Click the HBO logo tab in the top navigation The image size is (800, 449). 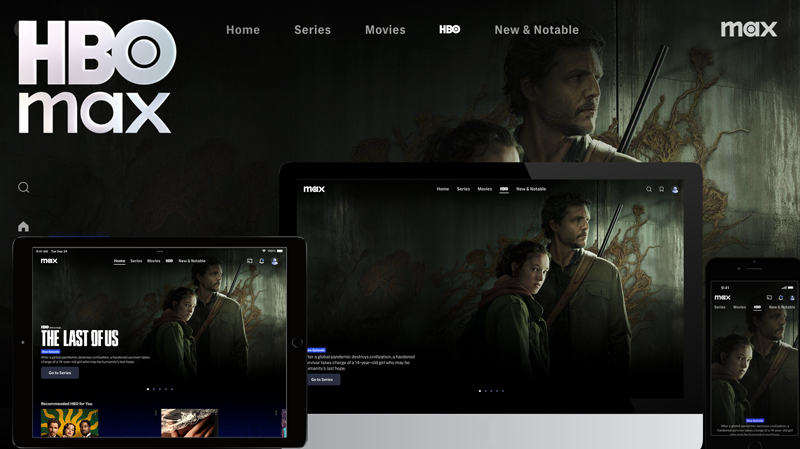tap(450, 30)
